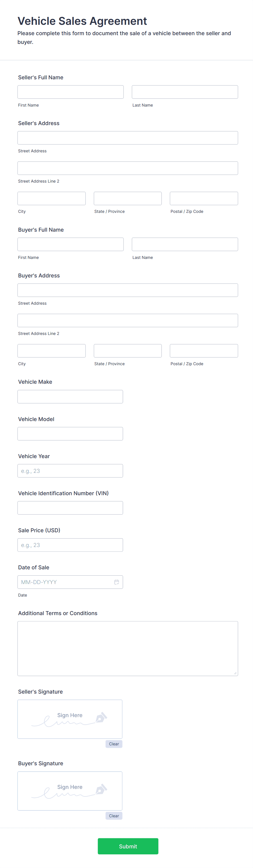Click the Seller's First Name field
This screenshot has height=868, width=253.
(x=70, y=92)
